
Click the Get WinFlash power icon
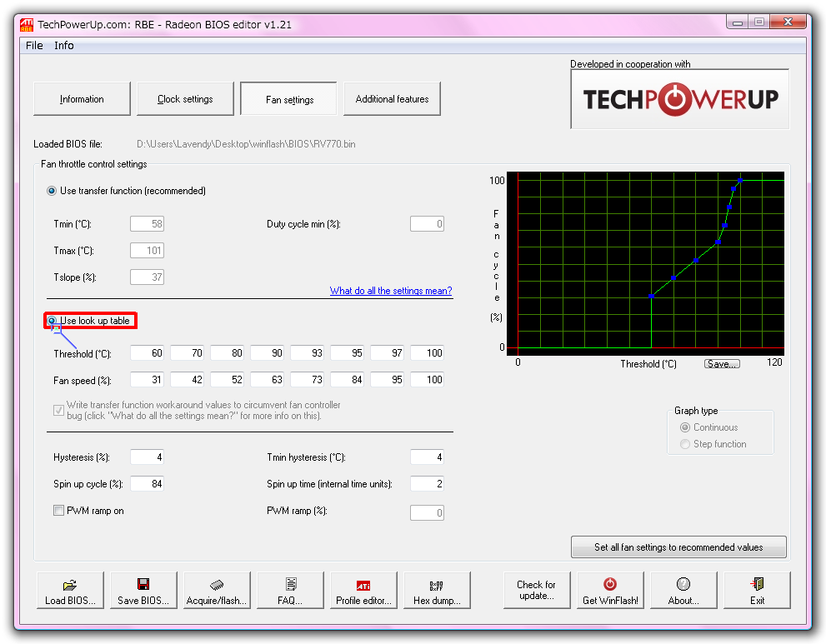pos(610,583)
